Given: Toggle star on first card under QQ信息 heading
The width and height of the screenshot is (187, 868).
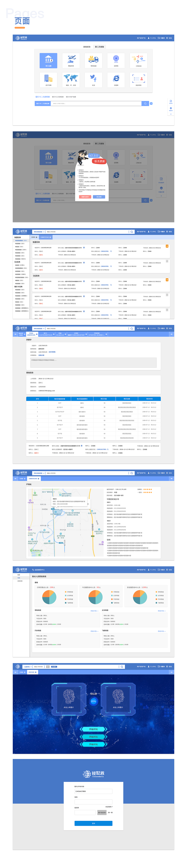Looking at the screenshot, I should [x=167, y=280].
